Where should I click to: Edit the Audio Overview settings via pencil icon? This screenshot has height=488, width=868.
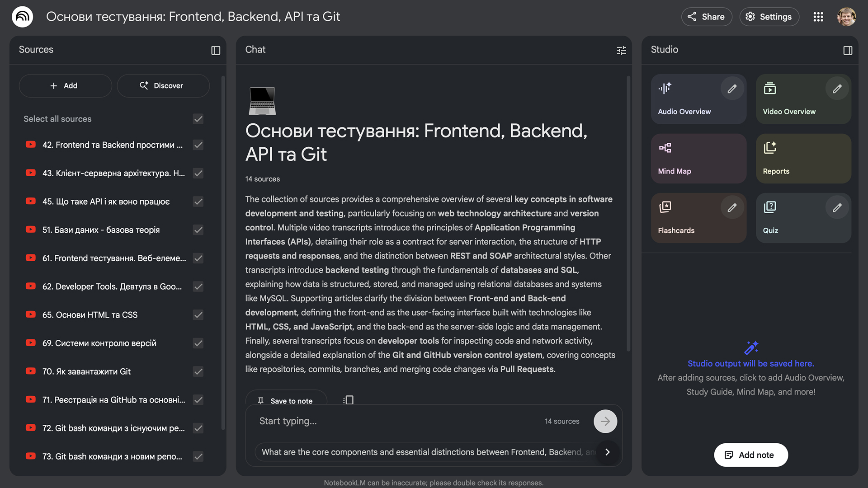732,88
